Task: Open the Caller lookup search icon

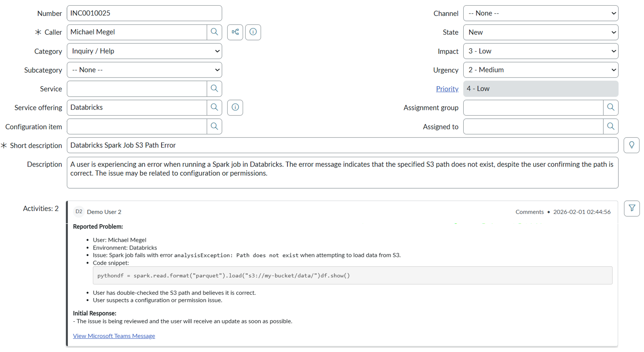Action: (x=214, y=32)
